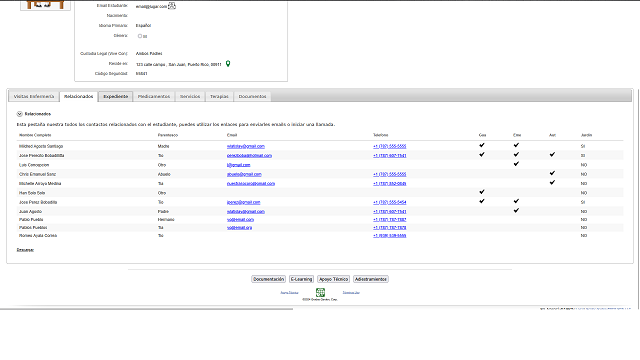Open the Documentos tab
Viewport: 640px width, 360px height.
[x=252, y=96]
